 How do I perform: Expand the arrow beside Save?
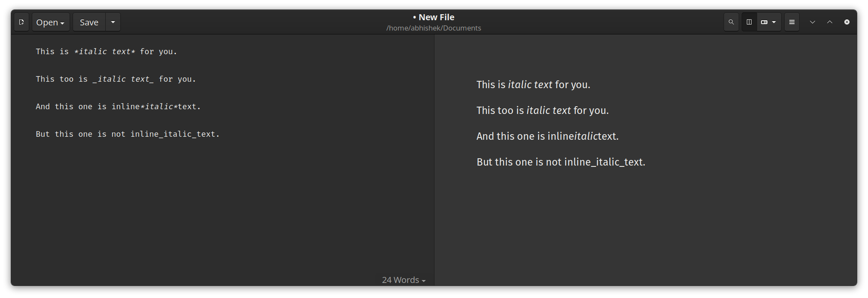point(113,22)
